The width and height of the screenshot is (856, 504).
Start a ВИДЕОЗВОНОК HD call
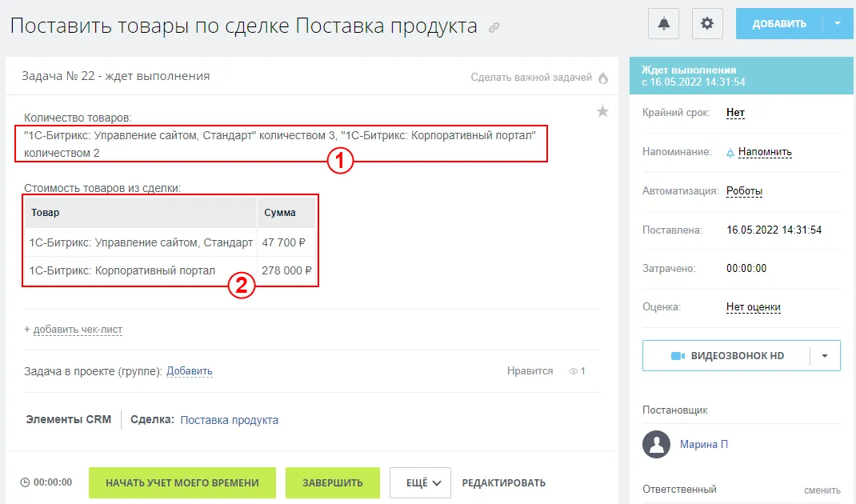726,356
